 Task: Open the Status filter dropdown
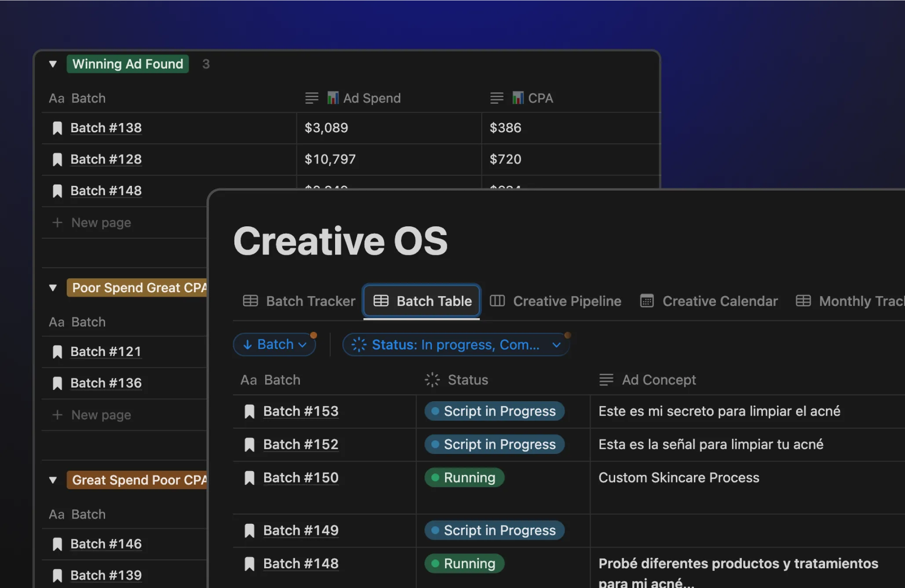coord(456,345)
